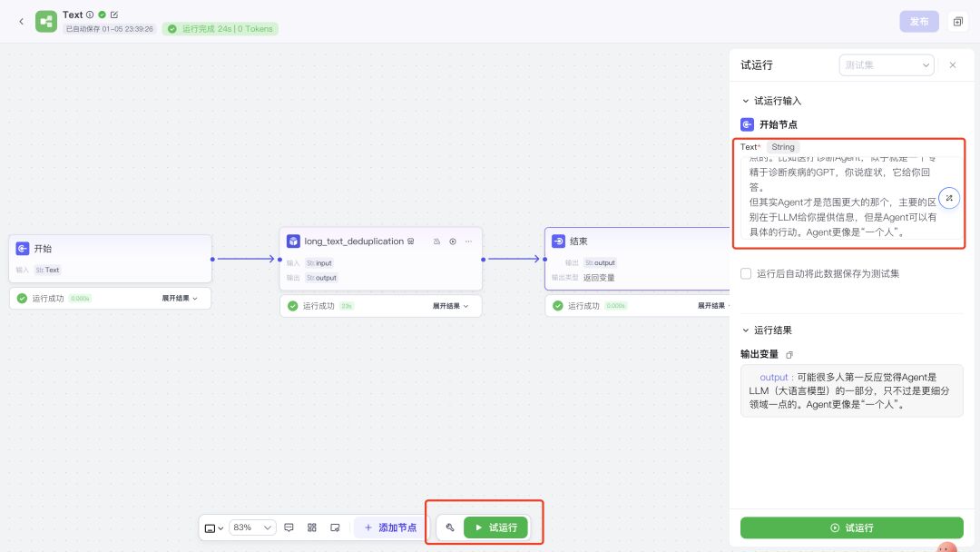Click the grid layout icon in the bottom toolbar
The image size is (980, 552).
pos(312,527)
